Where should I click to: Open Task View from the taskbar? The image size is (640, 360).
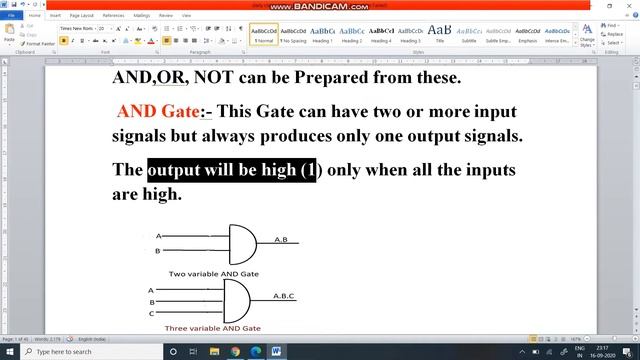point(193,351)
